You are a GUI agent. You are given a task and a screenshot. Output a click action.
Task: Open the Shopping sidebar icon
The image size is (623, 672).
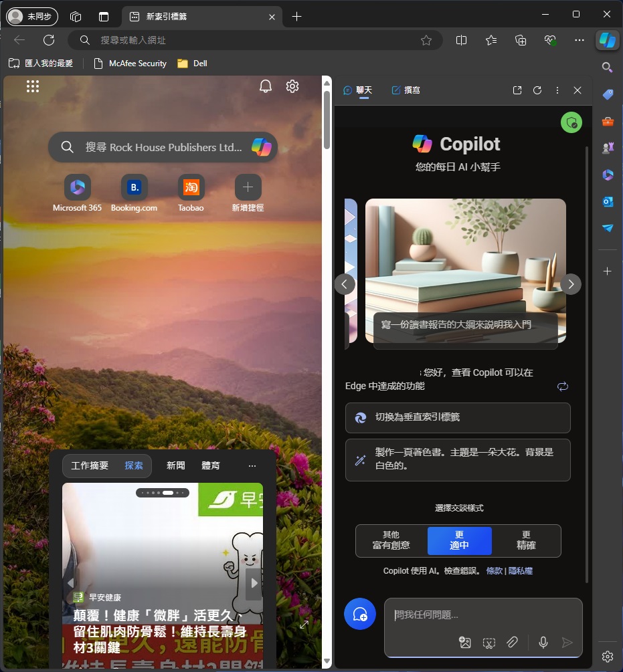[x=608, y=94]
